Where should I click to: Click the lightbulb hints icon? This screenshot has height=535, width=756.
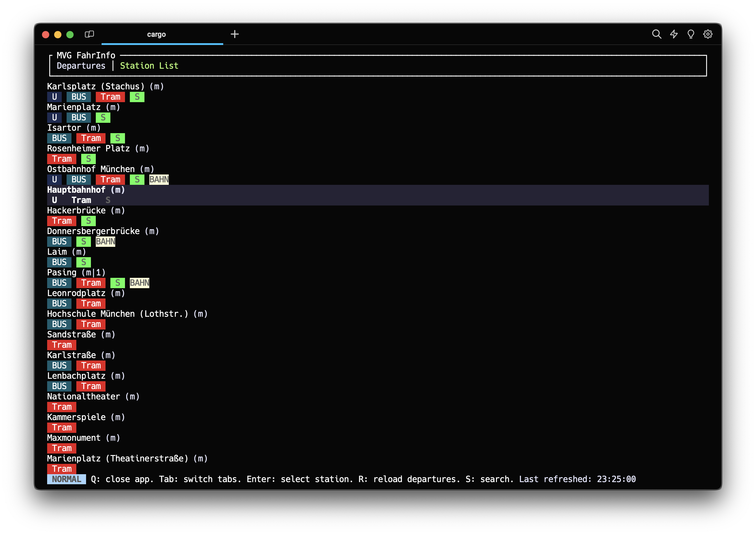691,34
